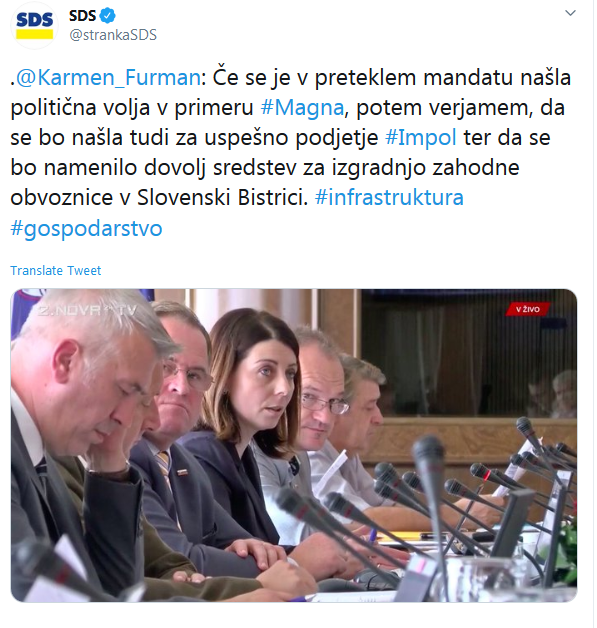
Task: Open the SDS profile avatar logo
Action: (34, 26)
